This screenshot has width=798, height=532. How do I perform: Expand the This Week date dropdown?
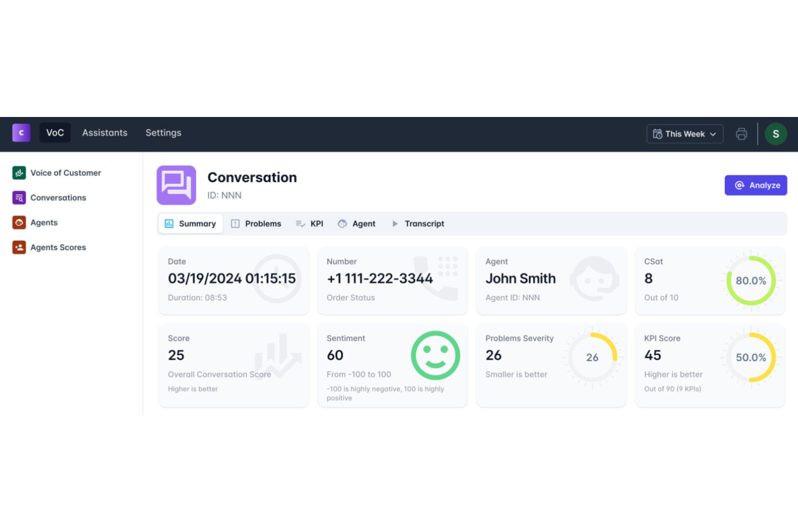[x=685, y=134]
